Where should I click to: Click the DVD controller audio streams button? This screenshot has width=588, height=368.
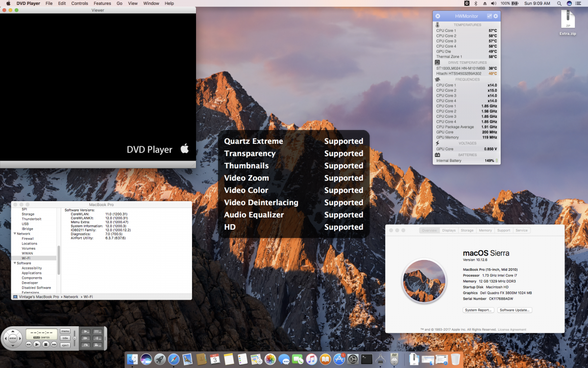pyautogui.click(x=98, y=338)
